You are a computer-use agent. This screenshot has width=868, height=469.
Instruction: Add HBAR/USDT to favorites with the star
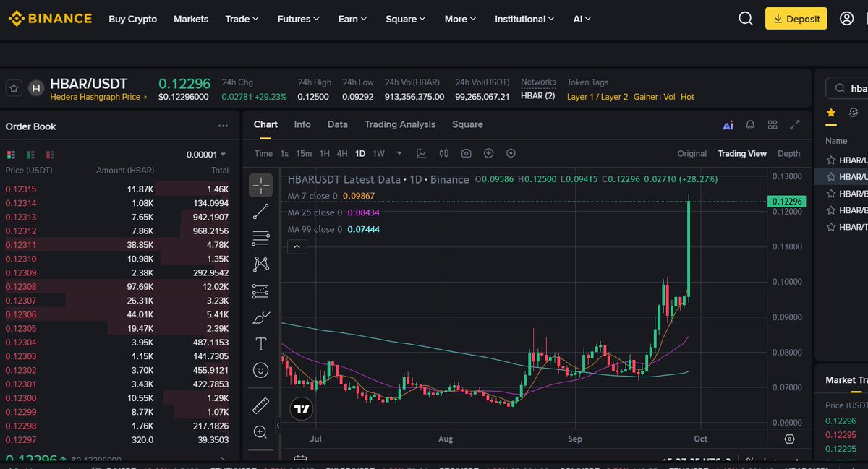pyautogui.click(x=13, y=88)
